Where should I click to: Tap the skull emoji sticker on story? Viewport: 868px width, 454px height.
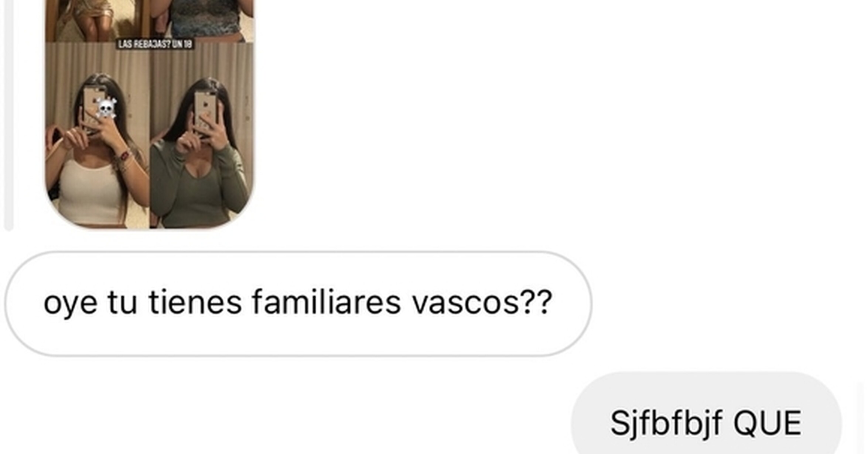point(106,108)
